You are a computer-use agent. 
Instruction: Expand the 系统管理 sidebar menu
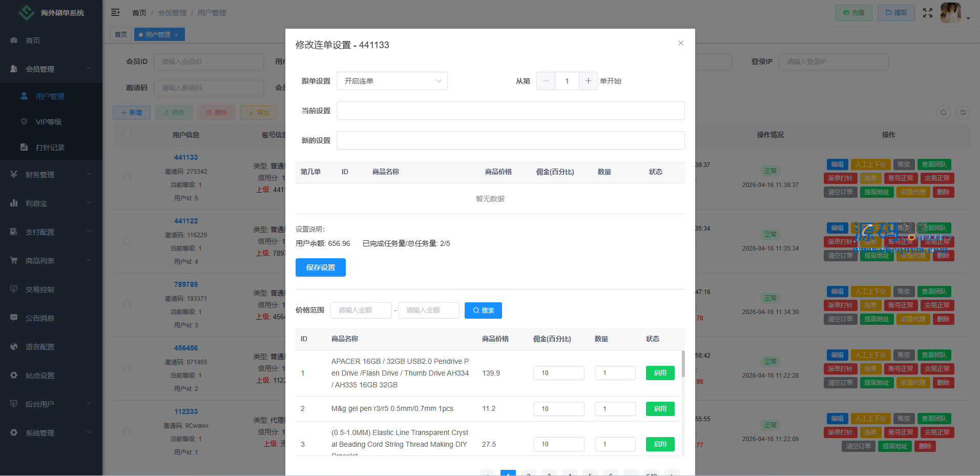point(51,433)
